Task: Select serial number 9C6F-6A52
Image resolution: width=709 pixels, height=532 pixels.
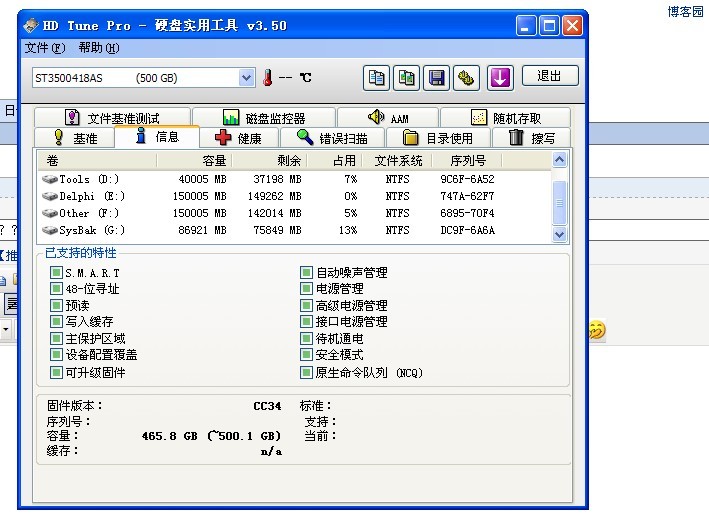Action: (x=468, y=179)
